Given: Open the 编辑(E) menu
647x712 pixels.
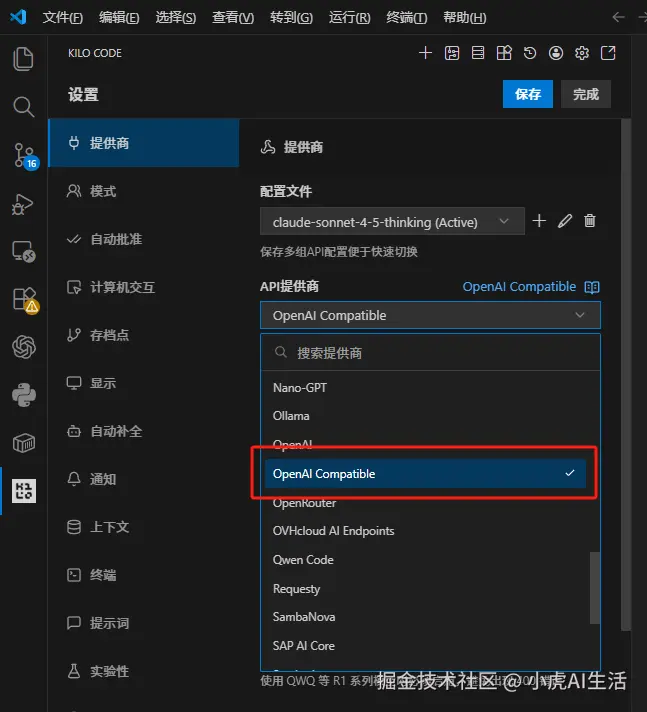Looking at the screenshot, I should pos(119,18).
